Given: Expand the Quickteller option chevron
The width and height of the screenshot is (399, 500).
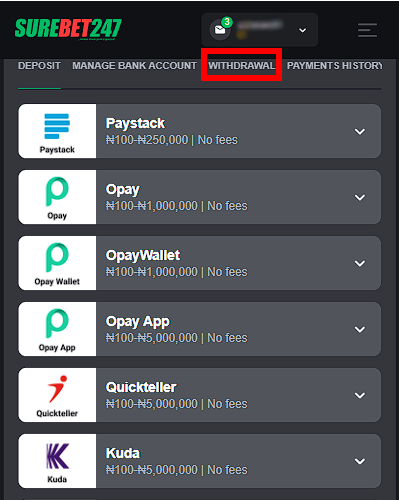Looking at the screenshot, I should (360, 395).
